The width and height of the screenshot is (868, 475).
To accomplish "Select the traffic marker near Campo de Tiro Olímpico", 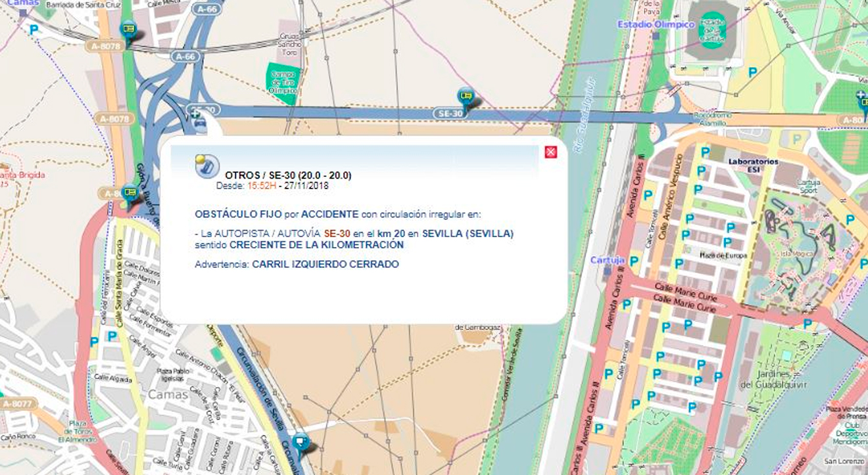I will 467,97.
